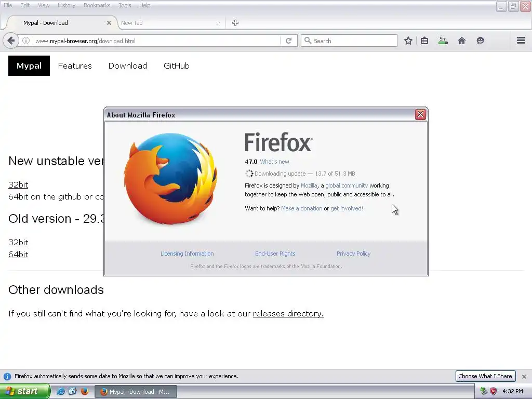This screenshot has height=399, width=532.
Task: Launch Internet Explorer from quick launch
Action: (60, 391)
